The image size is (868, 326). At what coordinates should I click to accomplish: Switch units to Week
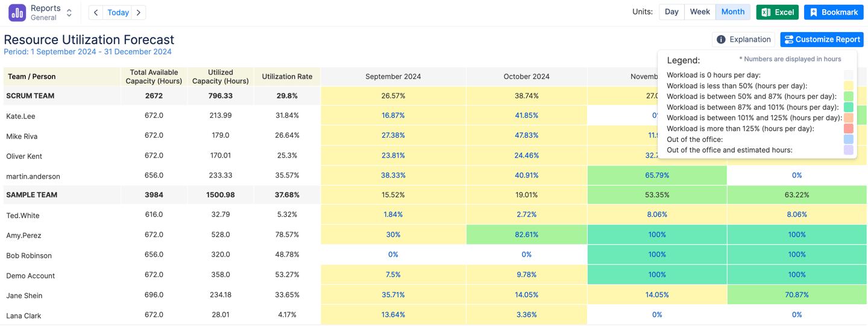tap(699, 12)
